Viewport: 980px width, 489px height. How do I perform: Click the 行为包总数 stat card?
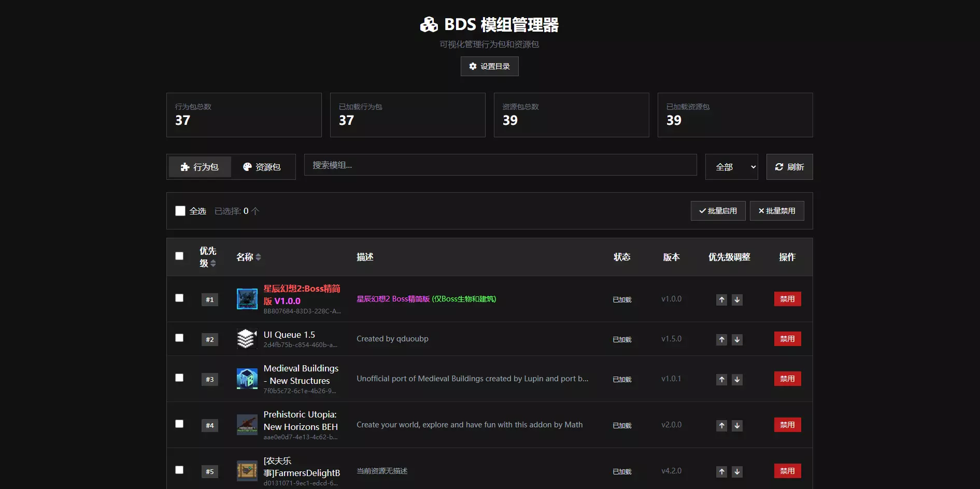tap(244, 115)
